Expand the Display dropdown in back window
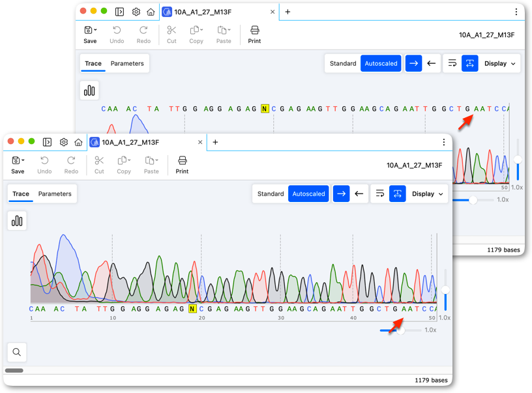532x393 pixels. click(500, 63)
